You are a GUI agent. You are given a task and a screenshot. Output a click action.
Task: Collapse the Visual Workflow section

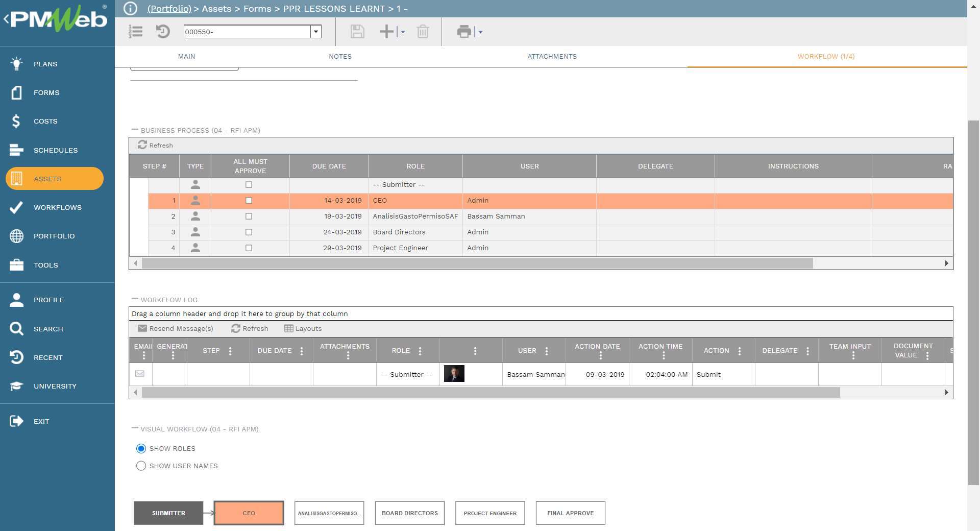click(x=135, y=428)
